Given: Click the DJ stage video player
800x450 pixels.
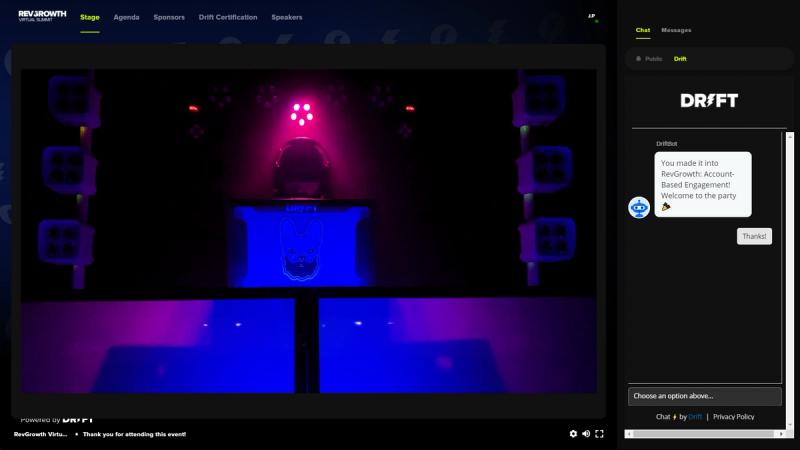Looking at the screenshot, I should pyautogui.click(x=309, y=231).
